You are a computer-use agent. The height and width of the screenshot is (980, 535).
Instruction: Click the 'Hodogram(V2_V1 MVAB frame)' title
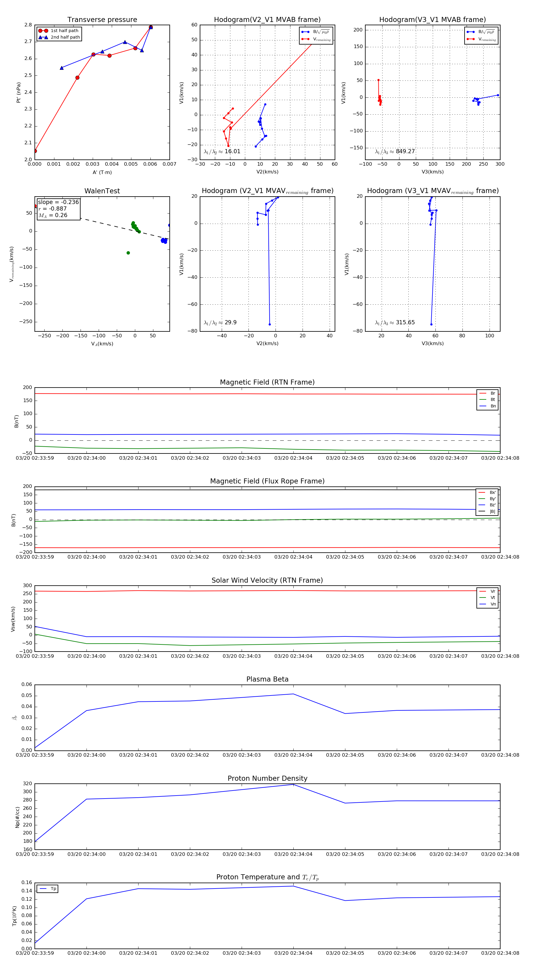pos(267,20)
